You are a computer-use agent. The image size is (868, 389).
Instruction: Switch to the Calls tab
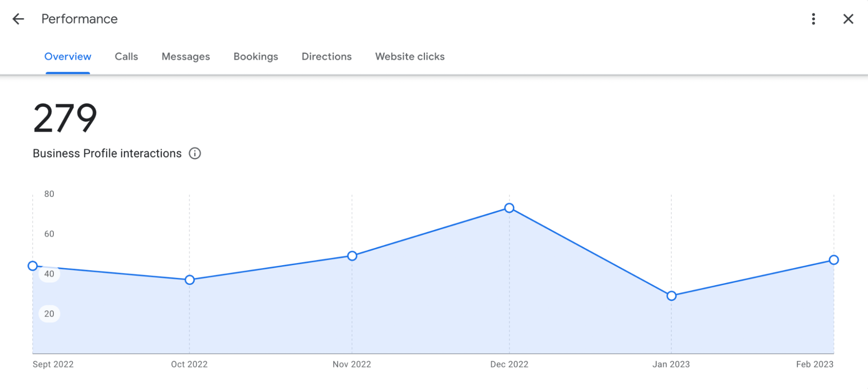point(126,57)
